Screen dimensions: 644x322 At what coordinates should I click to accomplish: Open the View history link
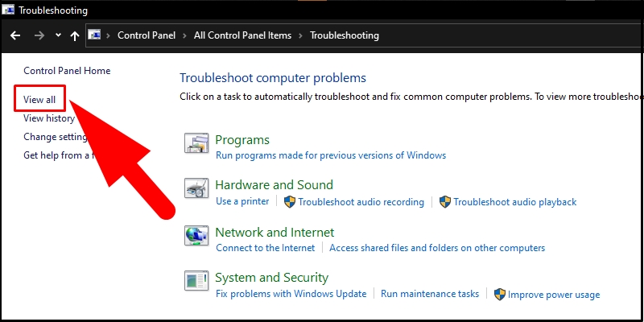tap(49, 118)
